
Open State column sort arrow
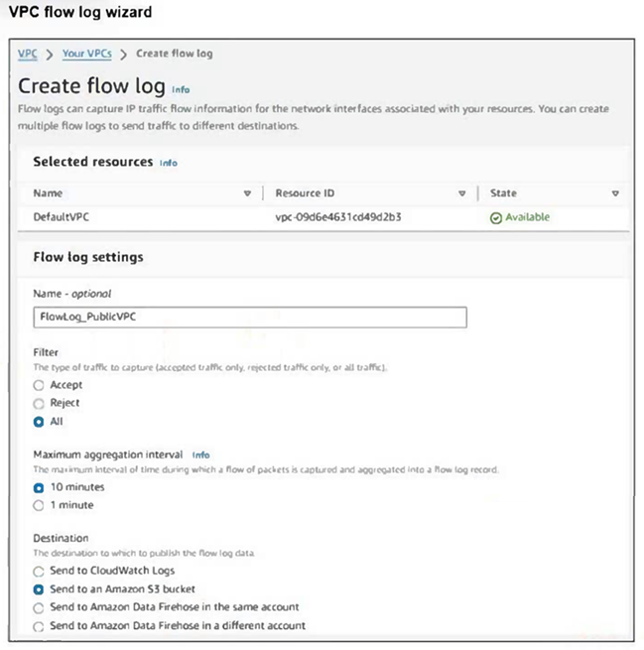click(615, 194)
